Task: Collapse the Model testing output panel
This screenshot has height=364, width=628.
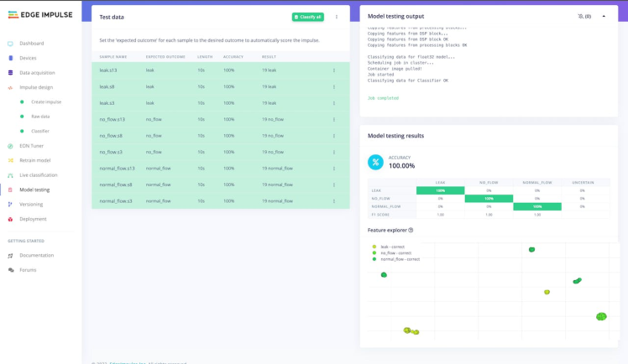Action: pyautogui.click(x=604, y=17)
